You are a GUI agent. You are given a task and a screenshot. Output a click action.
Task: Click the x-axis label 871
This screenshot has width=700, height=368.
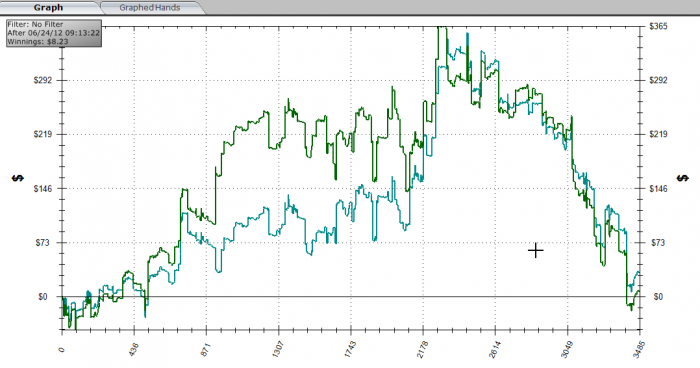[x=206, y=349]
